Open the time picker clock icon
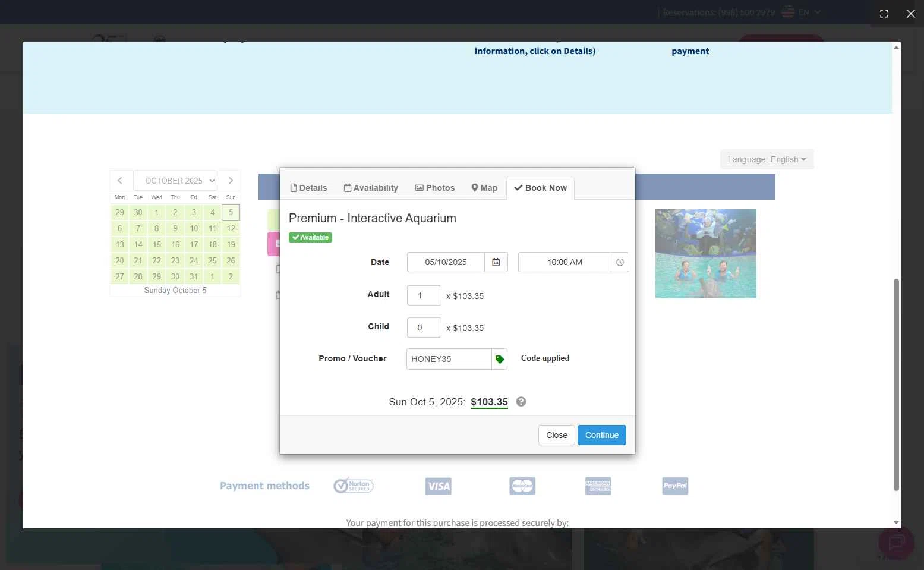Image resolution: width=924 pixels, height=570 pixels. click(620, 262)
